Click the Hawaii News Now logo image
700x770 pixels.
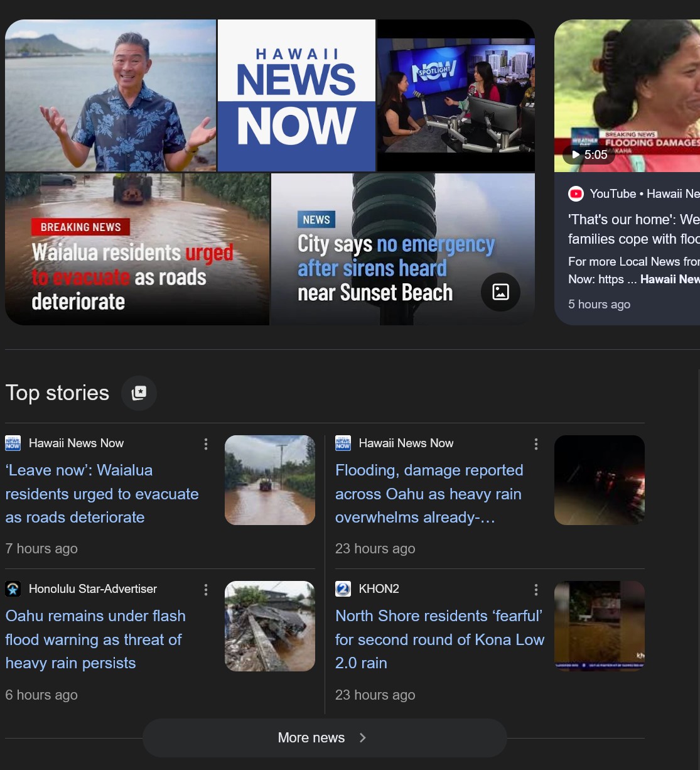(x=296, y=95)
